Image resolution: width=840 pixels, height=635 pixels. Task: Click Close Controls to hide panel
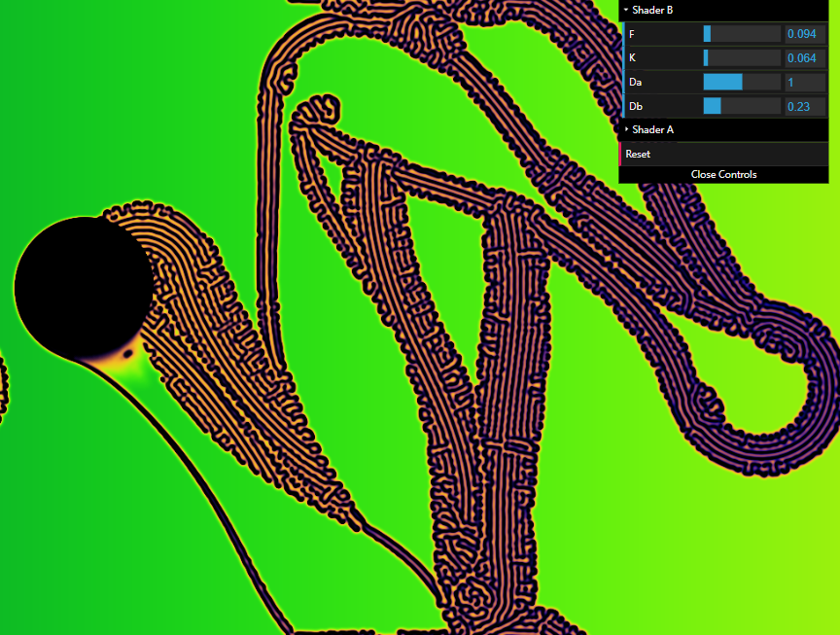pos(723,175)
